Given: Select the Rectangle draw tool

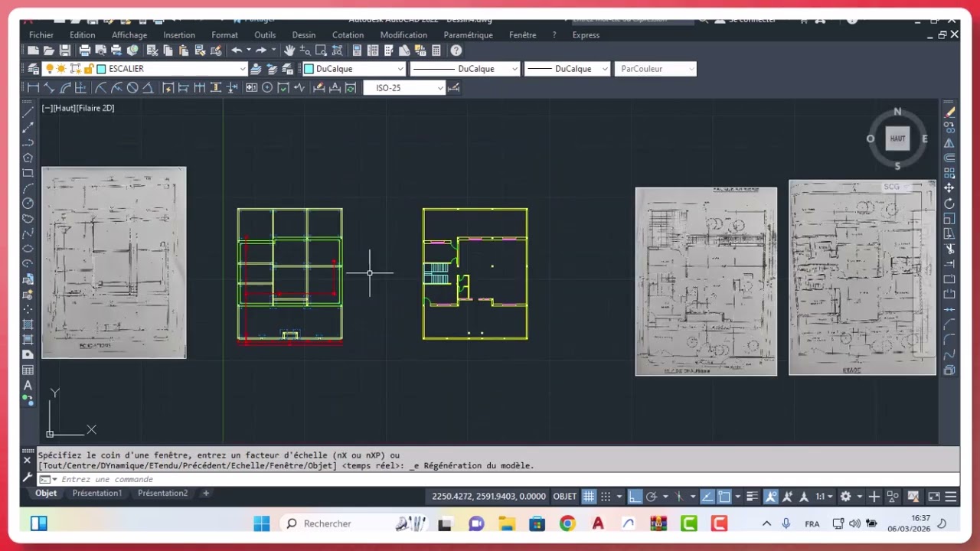Looking at the screenshot, I should (28, 173).
